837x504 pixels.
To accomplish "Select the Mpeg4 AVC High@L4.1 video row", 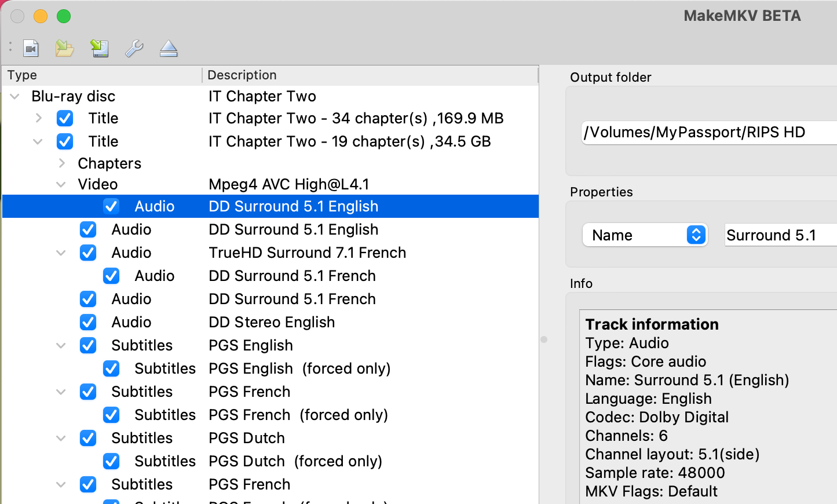I will (x=271, y=184).
